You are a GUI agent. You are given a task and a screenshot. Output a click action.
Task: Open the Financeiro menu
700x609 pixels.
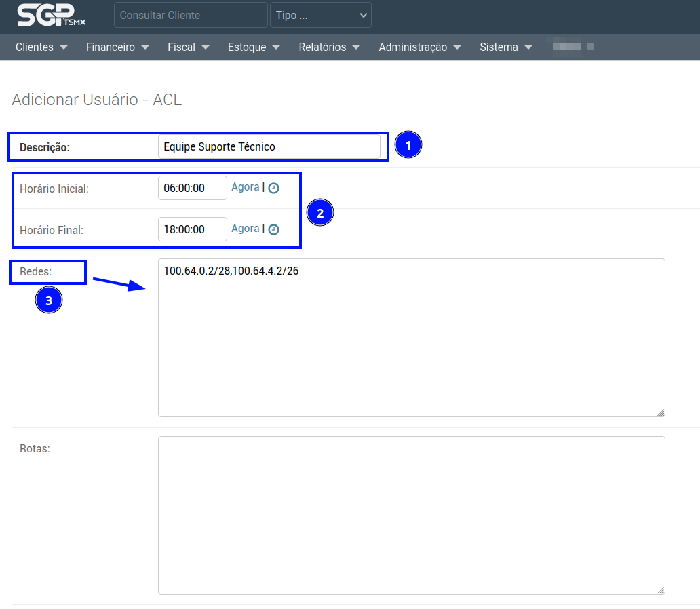click(117, 47)
